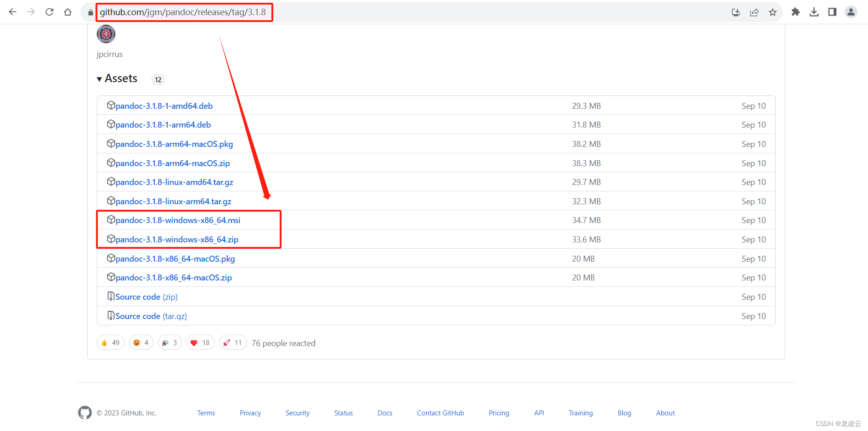
Task: Click the package icon for arm64-macOS.zip
Action: coord(111,162)
